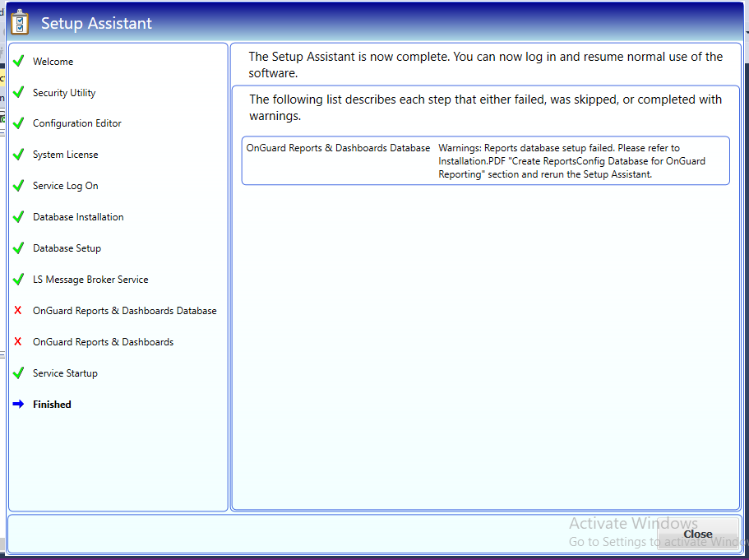Image resolution: width=749 pixels, height=560 pixels.
Task: Click the green checkmark beside System License
Action: click(x=19, y=155)
